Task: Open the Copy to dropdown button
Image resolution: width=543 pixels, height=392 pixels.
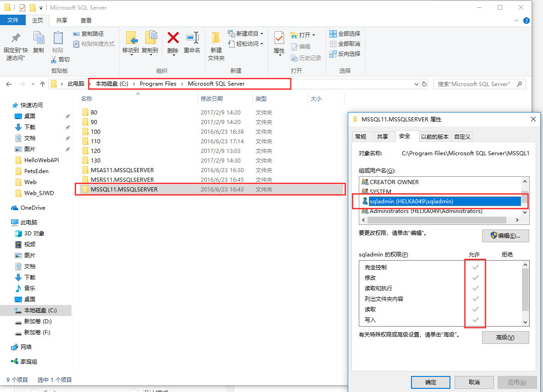Action: pos(150,43)
